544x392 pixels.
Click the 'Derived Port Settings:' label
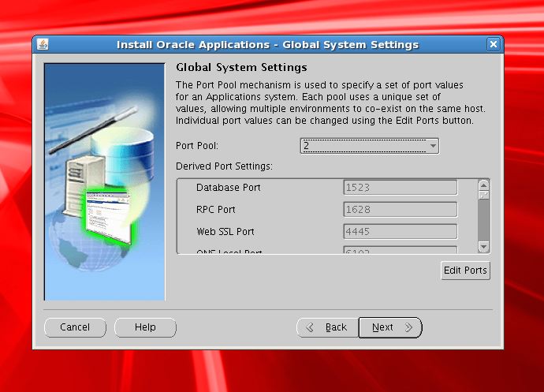point(224,166)
